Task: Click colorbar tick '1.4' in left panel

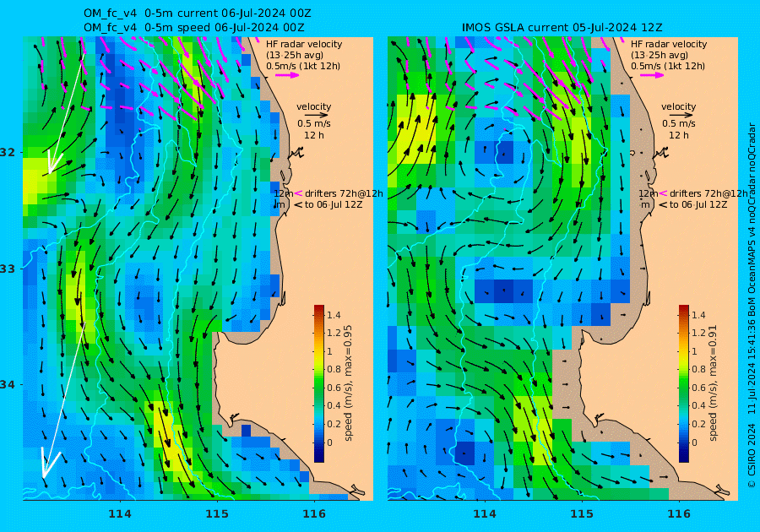Action: [x=334, y=315]
